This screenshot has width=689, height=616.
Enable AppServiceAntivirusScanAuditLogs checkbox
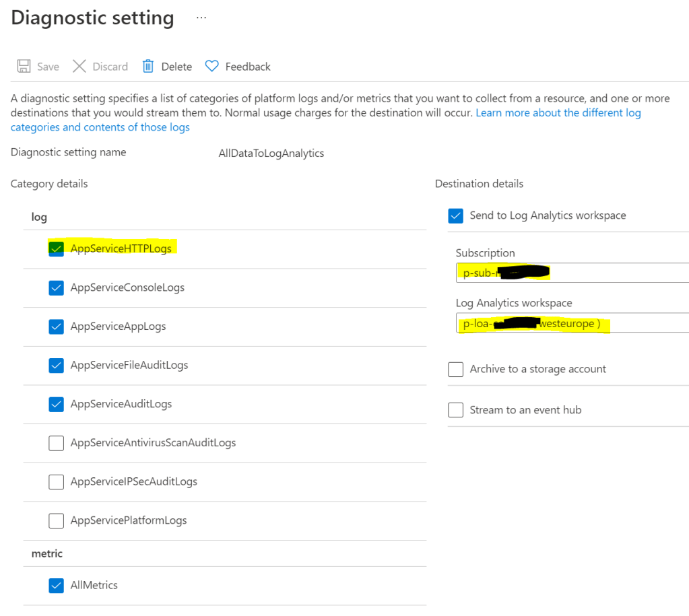tap(57, 443)
